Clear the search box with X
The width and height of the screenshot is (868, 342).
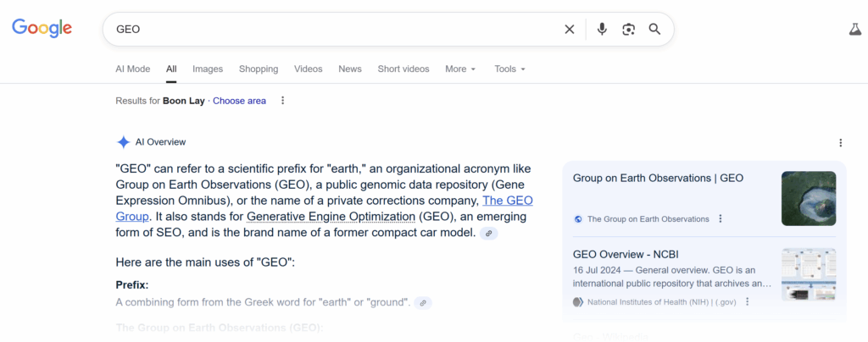coord(569,30)
